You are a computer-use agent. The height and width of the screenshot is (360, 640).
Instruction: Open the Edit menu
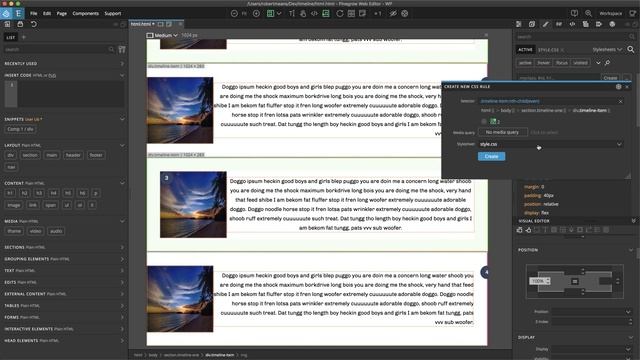47,13
